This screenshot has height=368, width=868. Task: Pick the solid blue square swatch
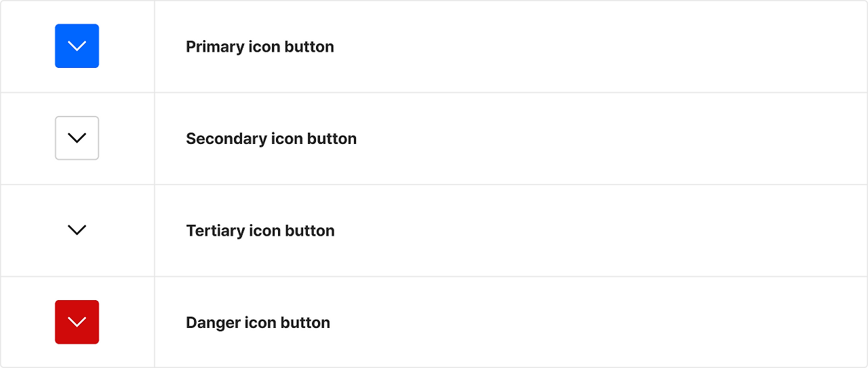point(77,46)
